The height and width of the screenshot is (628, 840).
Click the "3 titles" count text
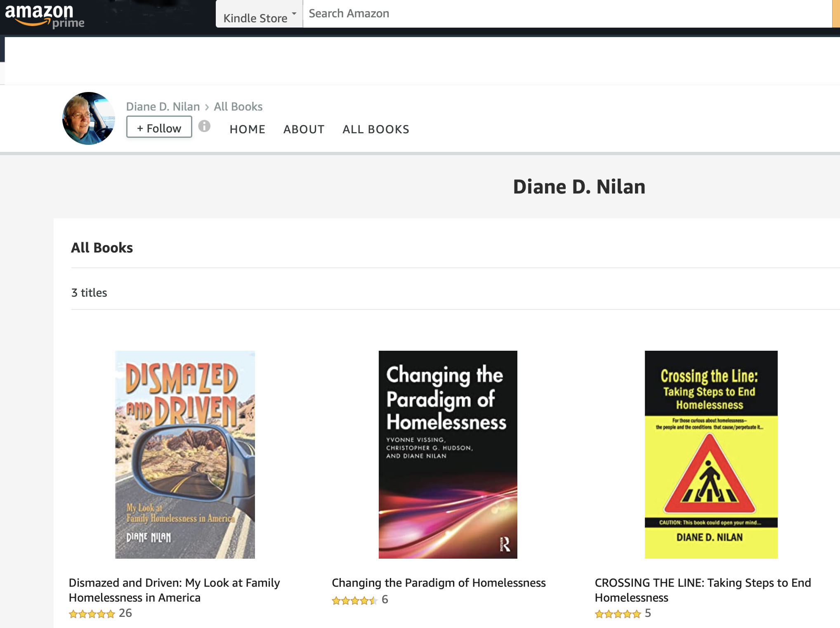point(89,293)
